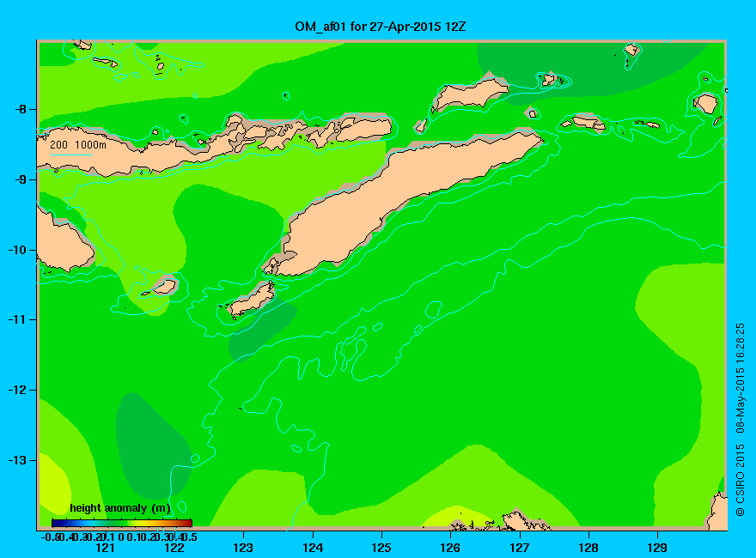Click the longitude label 122
The width and height of the screenshot is (756, 558).
coord(174,548)
